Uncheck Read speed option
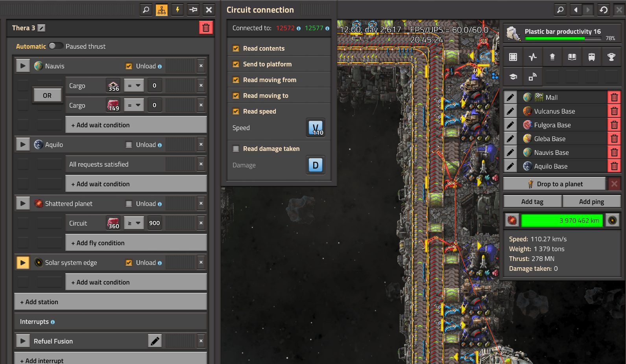This screenshot has width=626, height=364. coord(236,111)
